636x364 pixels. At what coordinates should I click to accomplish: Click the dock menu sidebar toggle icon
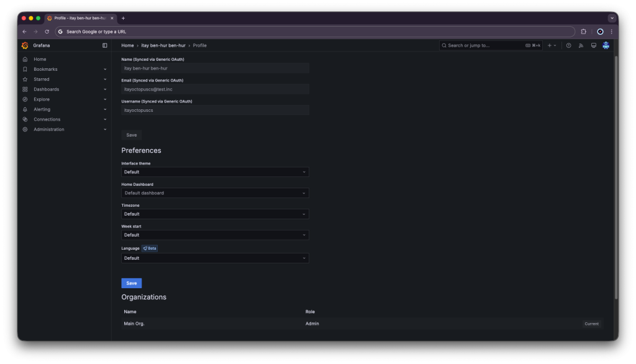coord(105,45)
